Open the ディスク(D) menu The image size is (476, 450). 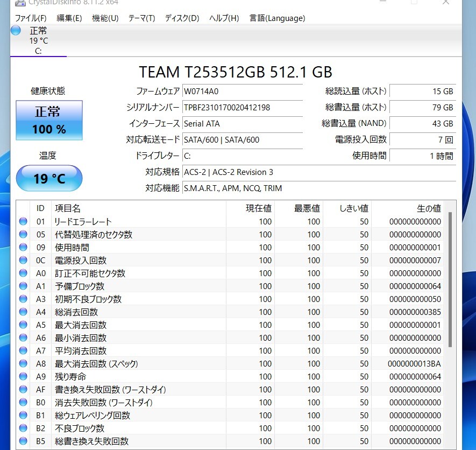click(x=182, y=18)
